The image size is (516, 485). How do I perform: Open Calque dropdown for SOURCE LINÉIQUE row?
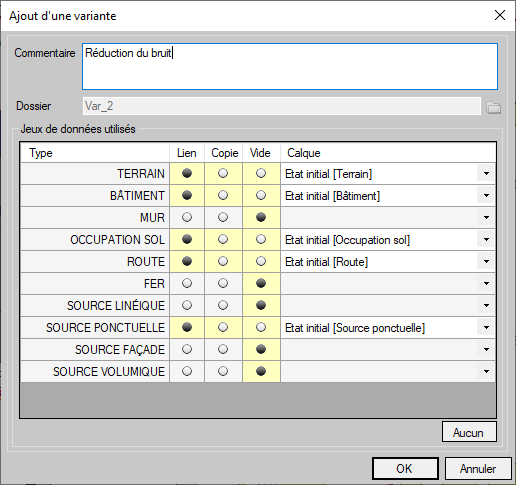tap(486, 305)
